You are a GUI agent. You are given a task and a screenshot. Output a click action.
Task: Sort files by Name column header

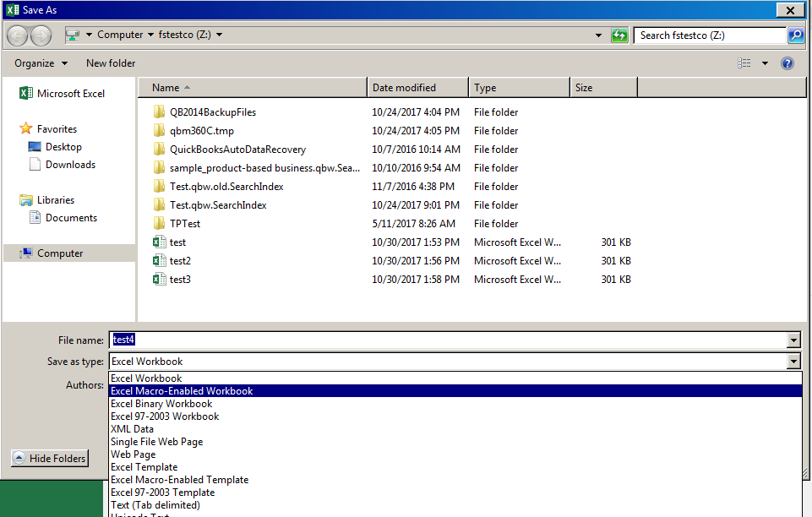(x=253, y=88)
